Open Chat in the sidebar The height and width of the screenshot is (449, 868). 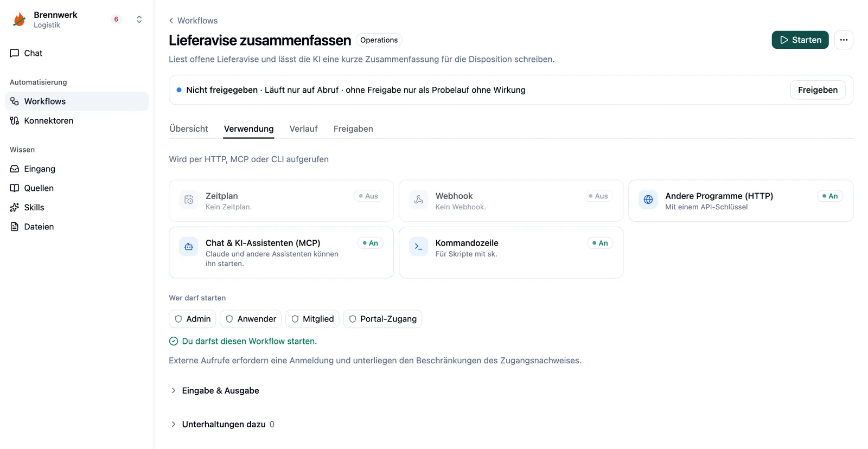tap(76, 53)
